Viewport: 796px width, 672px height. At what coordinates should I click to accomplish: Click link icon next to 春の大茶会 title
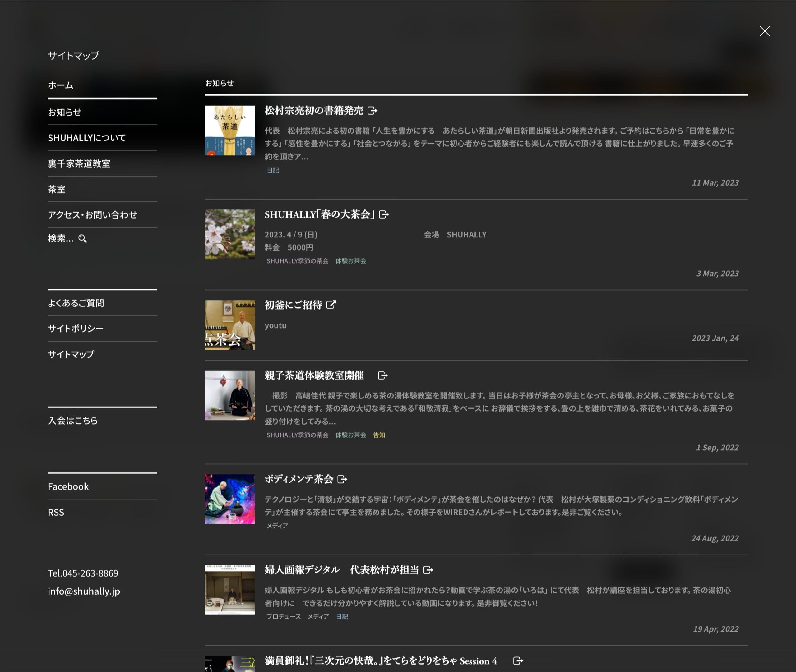pos(384,214)
